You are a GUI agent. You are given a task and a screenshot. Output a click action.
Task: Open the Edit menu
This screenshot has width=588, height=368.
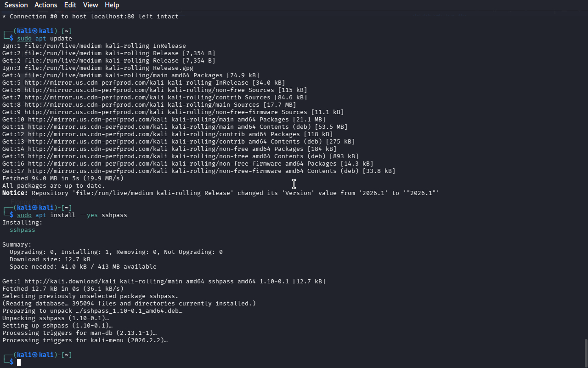point(70,5)
